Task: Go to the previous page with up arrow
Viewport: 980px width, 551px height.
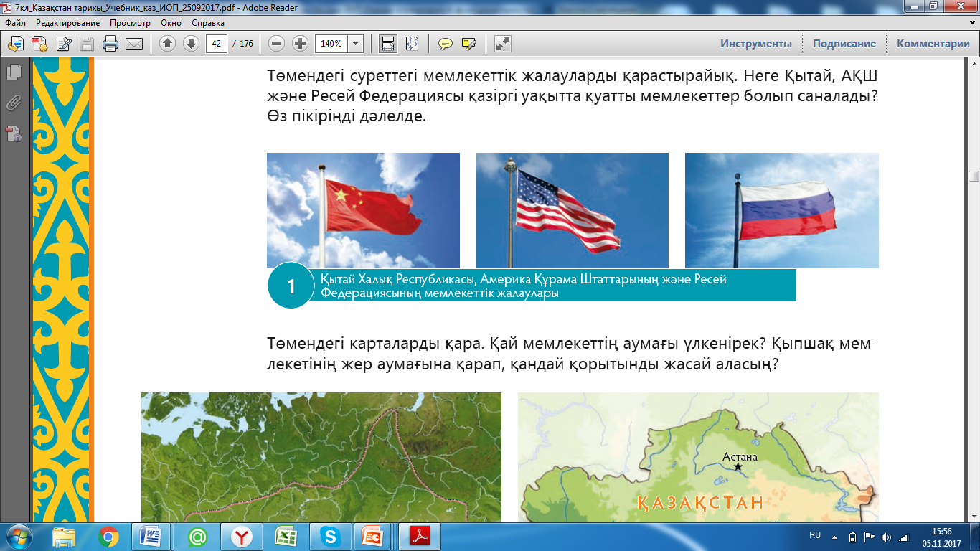Action: click(x=167, y=44)
